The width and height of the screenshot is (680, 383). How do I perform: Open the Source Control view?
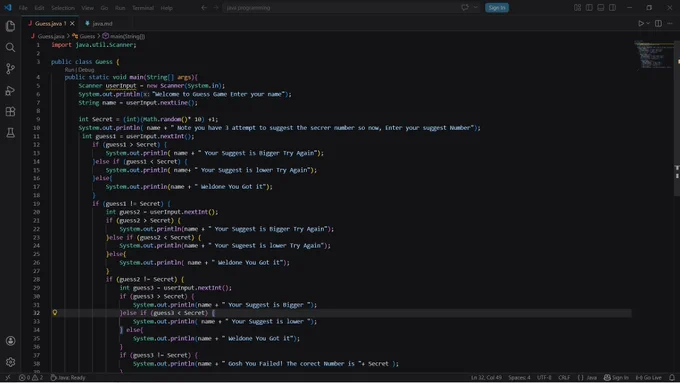[x=10, y=69]
